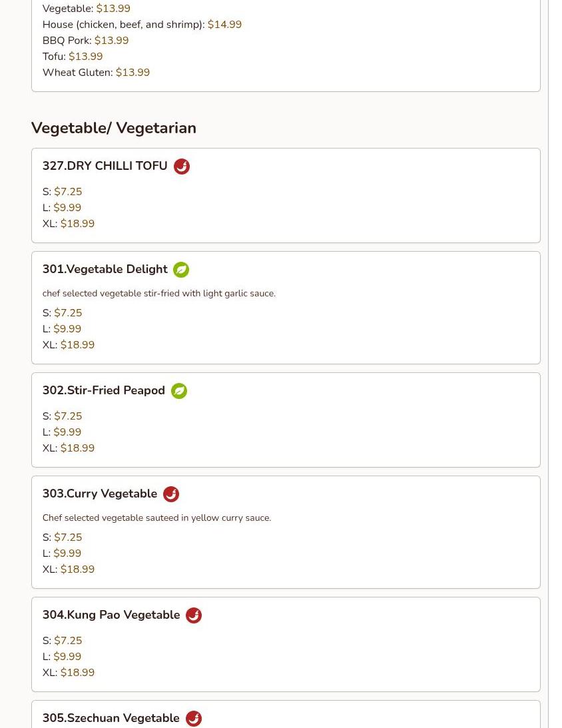This screenshot has width=562, height=728.
Task: Click spicy icon beside Dry Chilli Tofu
Action: tap(182, 167)
